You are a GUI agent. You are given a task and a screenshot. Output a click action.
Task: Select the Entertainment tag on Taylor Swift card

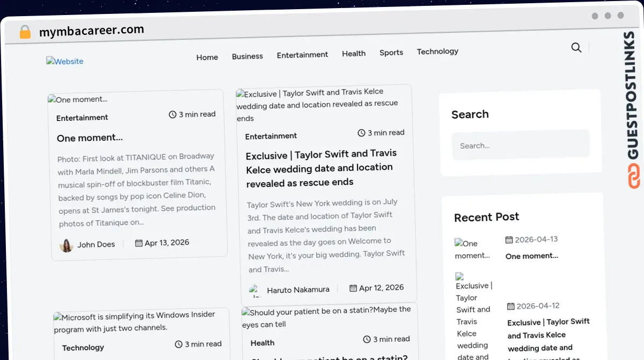pos(271,136)
